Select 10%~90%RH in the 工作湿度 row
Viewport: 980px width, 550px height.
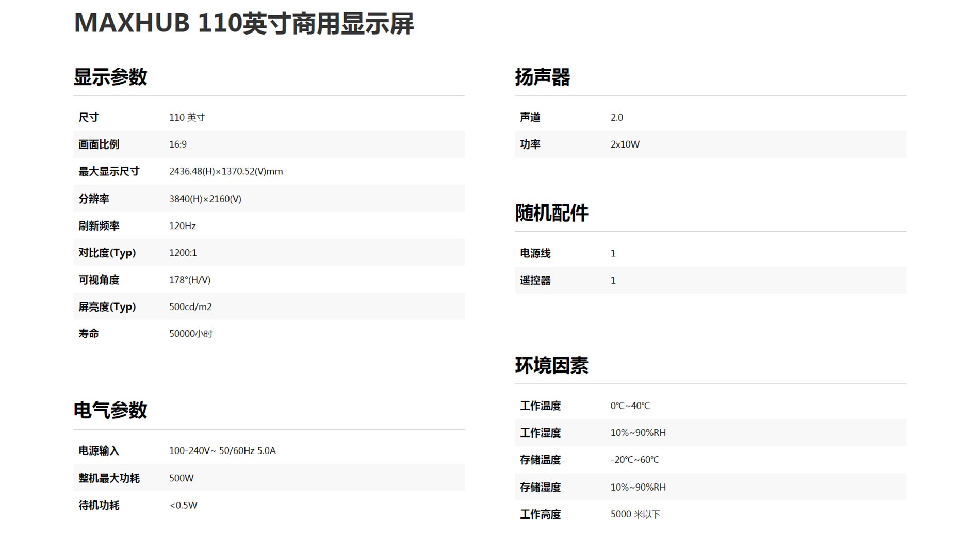pyautogui.click(x=639, y=433)
